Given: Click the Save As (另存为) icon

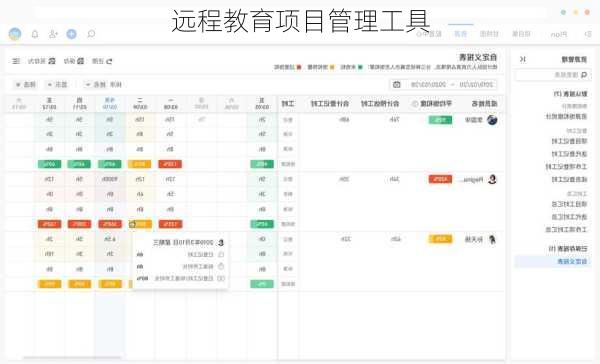Looking at the screenshot, I should 52,61.
